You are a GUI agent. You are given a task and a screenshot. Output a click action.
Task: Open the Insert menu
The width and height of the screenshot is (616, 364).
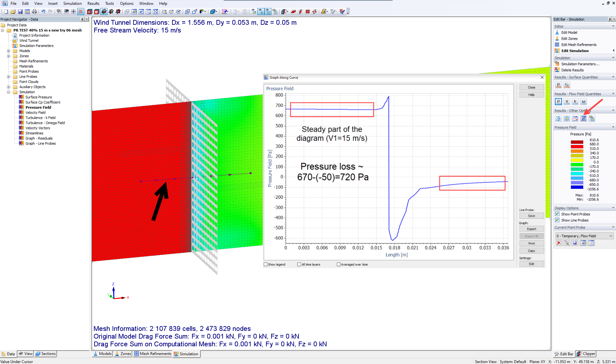pyautogui.click(x=53, y=3)
